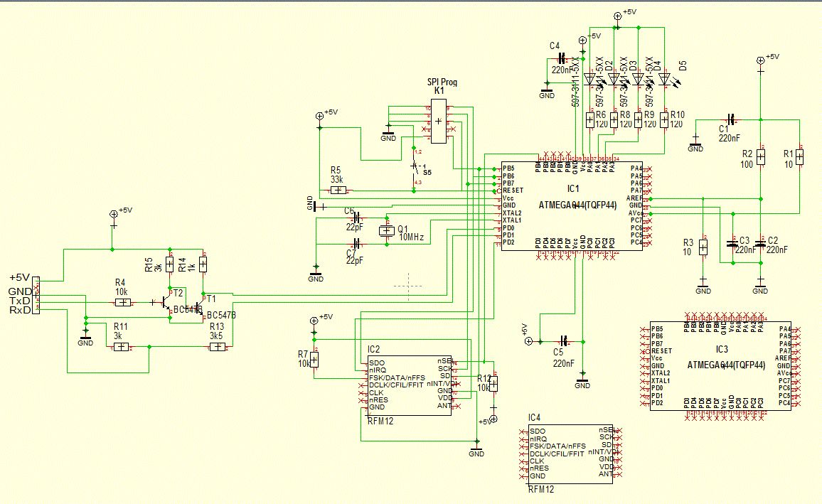822x504 pixels.
Task: Click the 'nIRQ' pin label on IC2
Action: [x=377, y=370]
